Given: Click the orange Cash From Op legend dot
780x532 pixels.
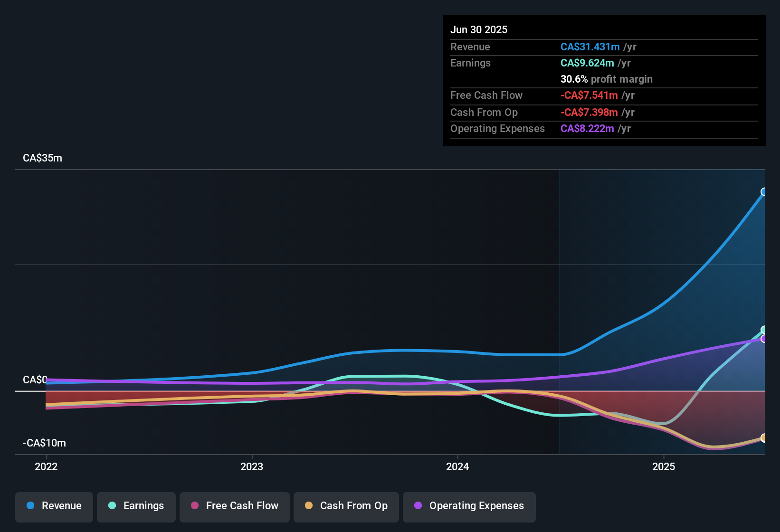Looking at the screenshot, I should pos(309,506).
